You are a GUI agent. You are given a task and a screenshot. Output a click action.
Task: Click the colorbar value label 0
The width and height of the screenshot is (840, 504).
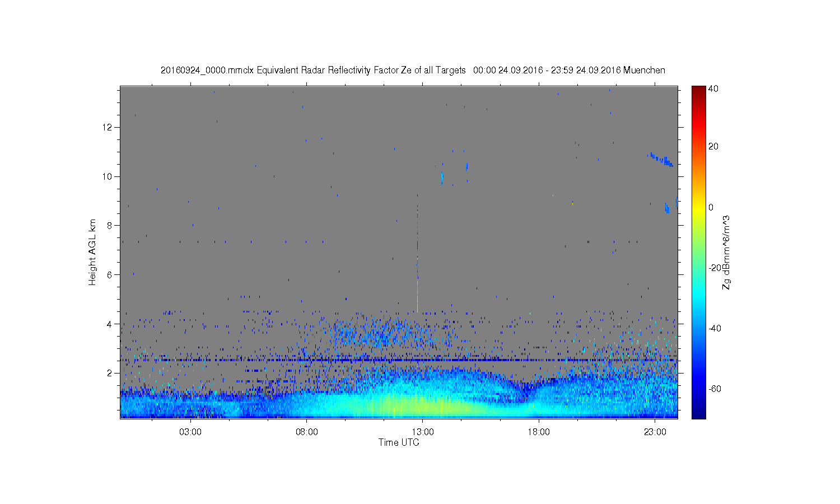(711, 207)
